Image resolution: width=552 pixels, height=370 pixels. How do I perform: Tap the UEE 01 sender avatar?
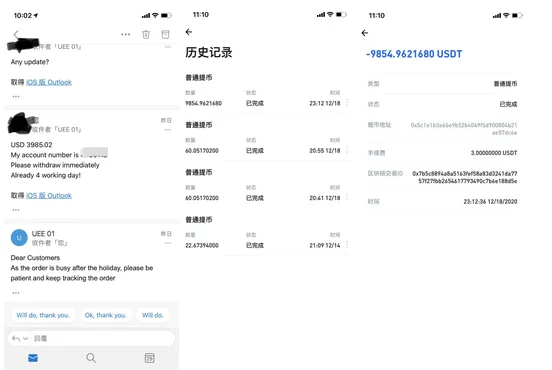coord(19,238)
